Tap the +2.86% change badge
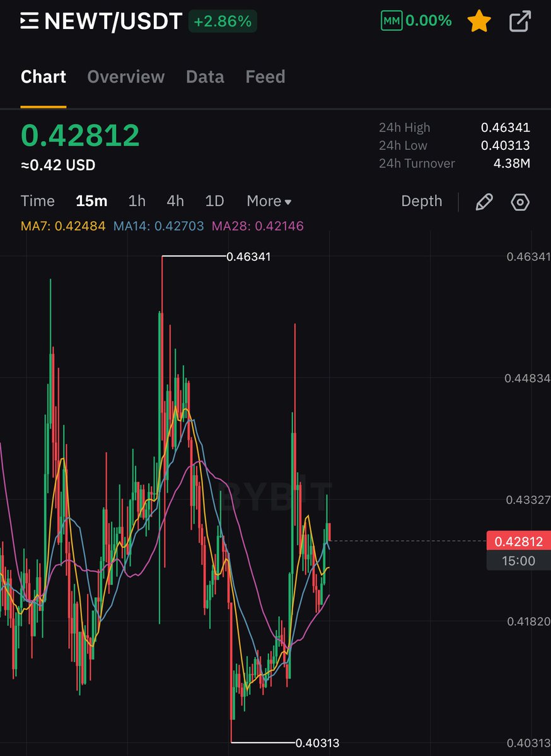This screenshot has width=551, height=756. coord(223,21)
